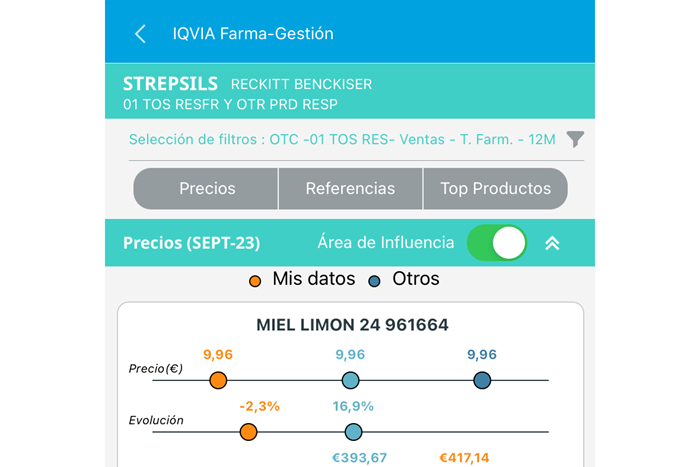Click the IQVIA Farma-Gestión header title
700x467 pixels.
pos(253,33)
